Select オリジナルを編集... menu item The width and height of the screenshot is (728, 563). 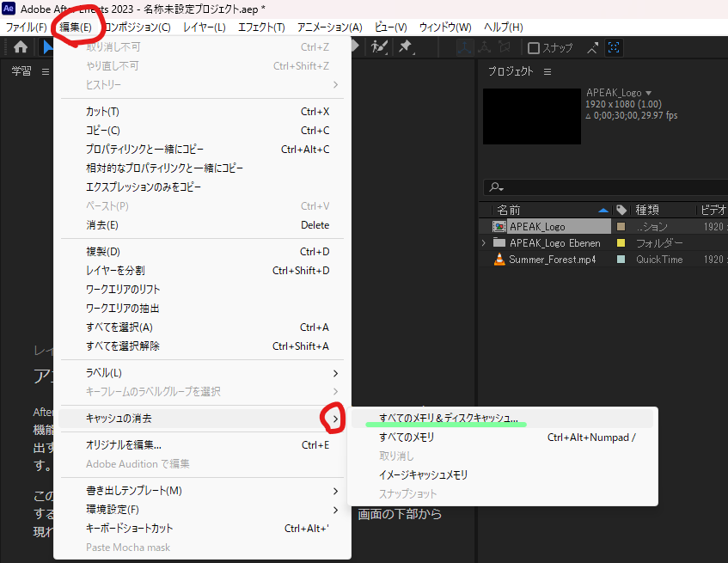(x=203, y=445)
